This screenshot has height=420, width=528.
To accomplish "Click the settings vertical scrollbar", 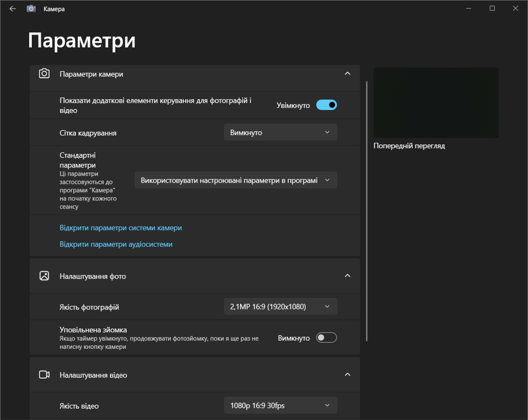I will pyautogui.click(x=367, y=211).
